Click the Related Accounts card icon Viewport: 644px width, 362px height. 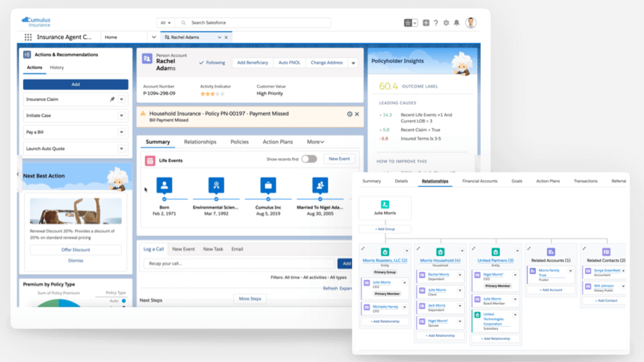click(551, 252)
